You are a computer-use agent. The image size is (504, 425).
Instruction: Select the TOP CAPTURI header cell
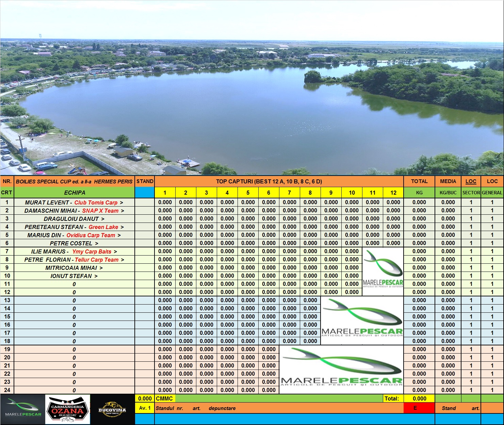279,181
